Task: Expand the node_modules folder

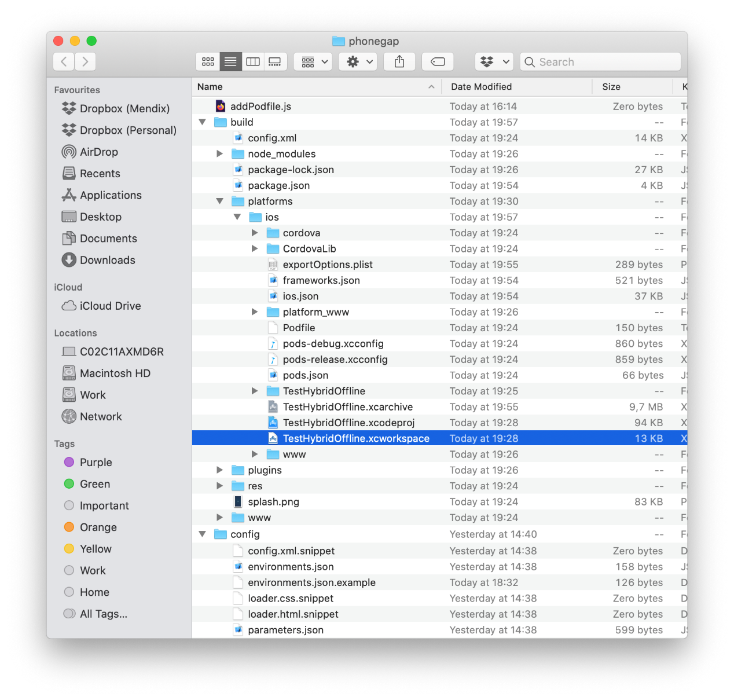Action: click(219, 154)
